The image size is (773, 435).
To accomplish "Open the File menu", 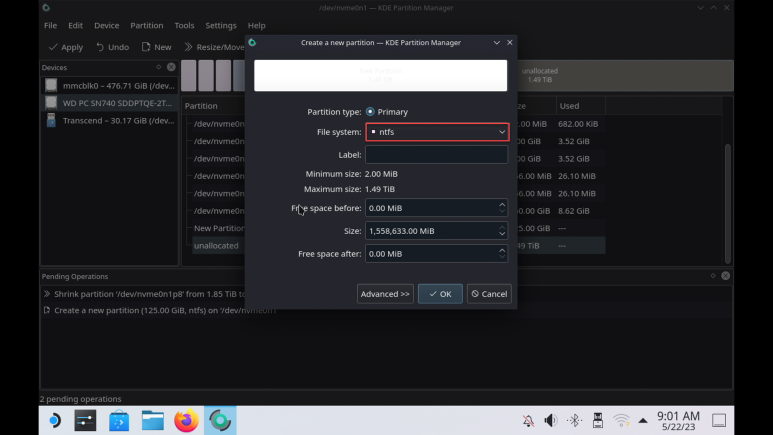I will pos(50,25).
